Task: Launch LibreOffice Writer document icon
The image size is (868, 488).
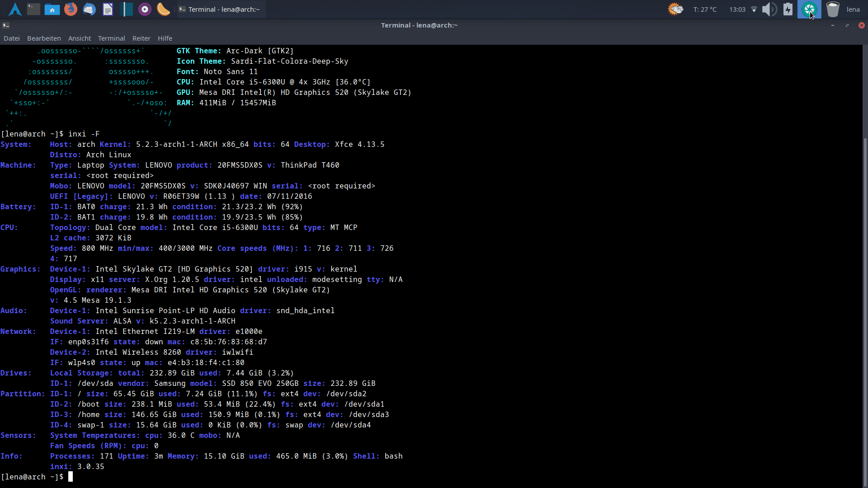Action: point(108,9)
